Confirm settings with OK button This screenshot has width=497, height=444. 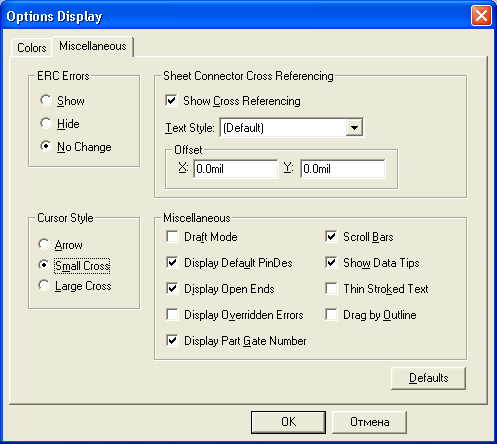[x=288, y=422]
